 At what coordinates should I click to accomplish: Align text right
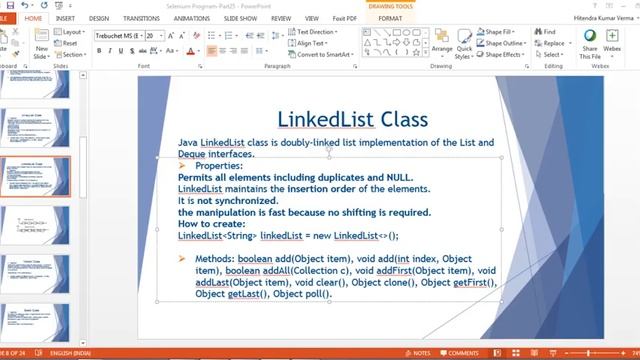pos(233,51)
